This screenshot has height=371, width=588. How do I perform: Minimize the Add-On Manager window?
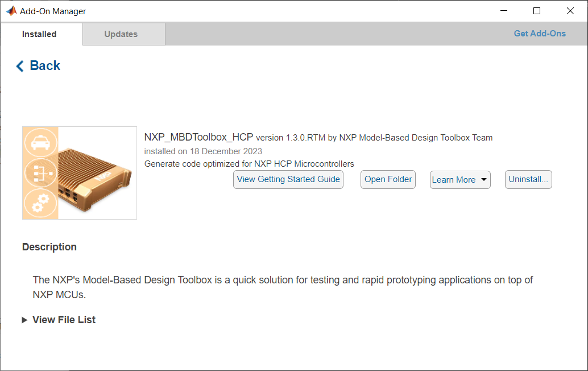503,10
